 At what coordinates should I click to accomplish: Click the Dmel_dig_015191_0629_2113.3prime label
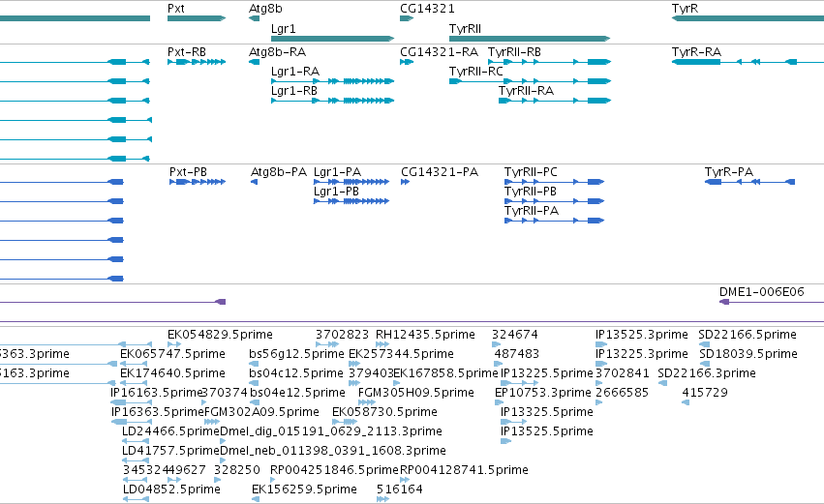[x=331, y=431]
